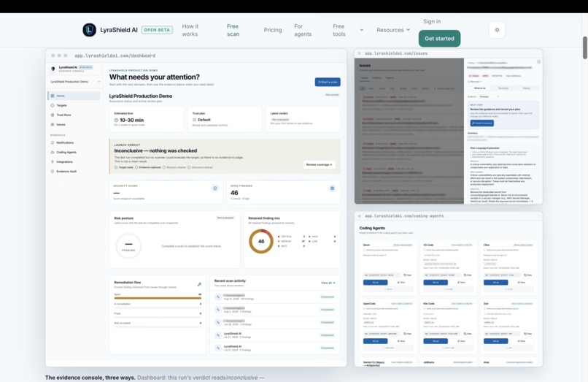The width and height of the screenshot is (588, 382).
Task: Open the How it works nav item
Action: [x=190, y=30]
